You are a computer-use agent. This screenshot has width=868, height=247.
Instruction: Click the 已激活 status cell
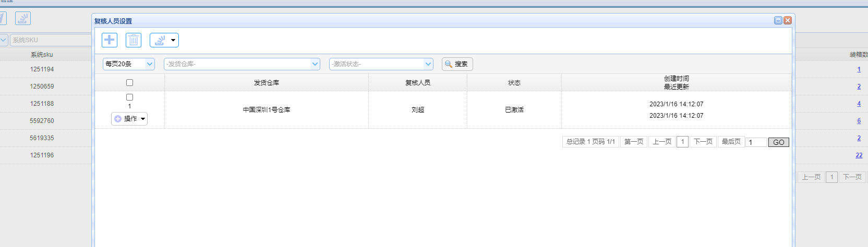click(x=514, y=110)
